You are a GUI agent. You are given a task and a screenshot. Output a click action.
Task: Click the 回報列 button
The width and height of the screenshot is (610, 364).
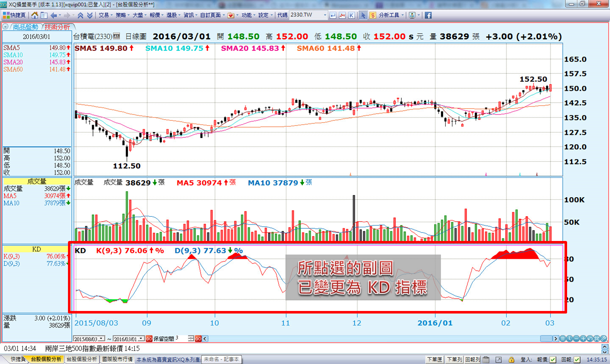pyautogui.click(x=473, y=360)
